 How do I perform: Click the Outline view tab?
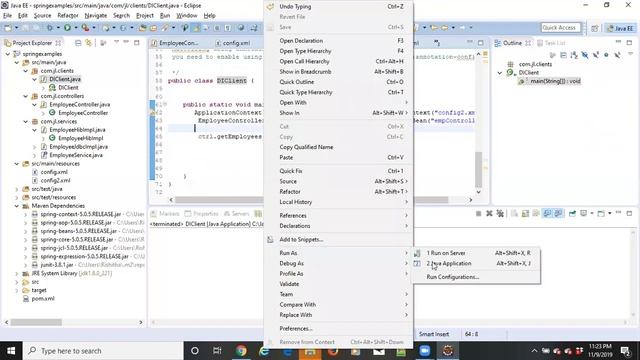pos(512,43)
